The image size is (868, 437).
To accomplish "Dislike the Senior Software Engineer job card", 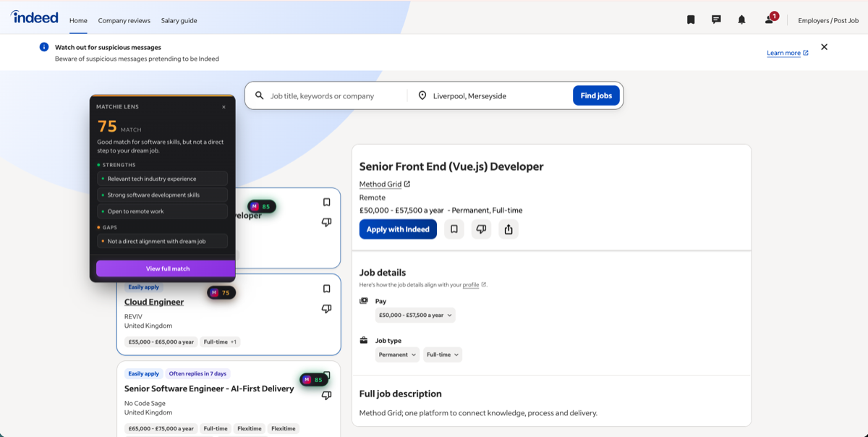I will coord(326,396).
